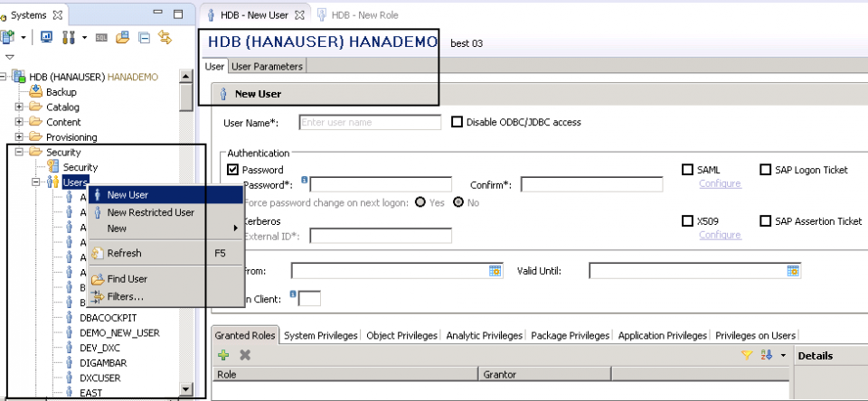Viewport: 868px width, 401px height.
Task: Select the Backup tree item
Action: pos(61,92)
